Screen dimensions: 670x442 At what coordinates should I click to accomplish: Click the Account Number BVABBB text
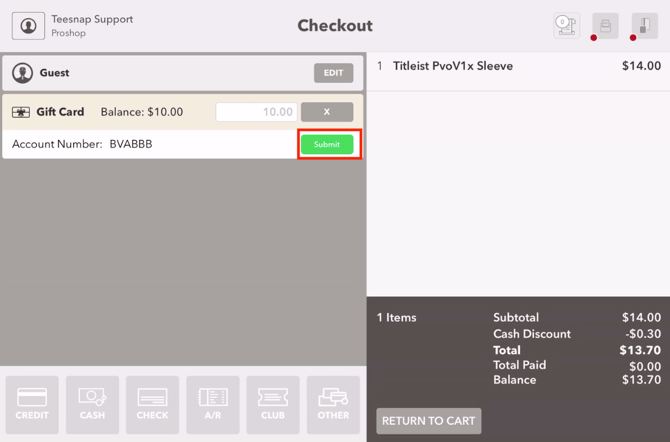82,144
